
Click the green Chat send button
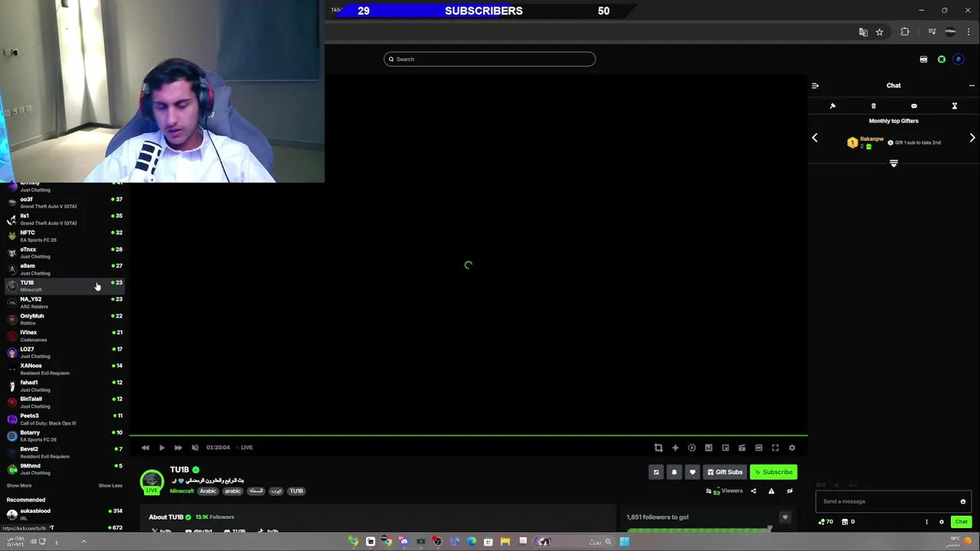[x=961, y=522]
